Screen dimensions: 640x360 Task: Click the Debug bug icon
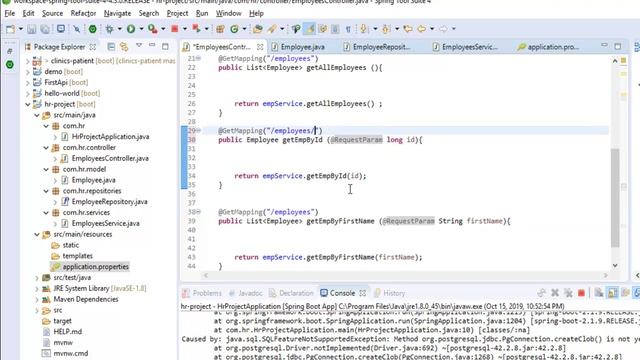109,29
